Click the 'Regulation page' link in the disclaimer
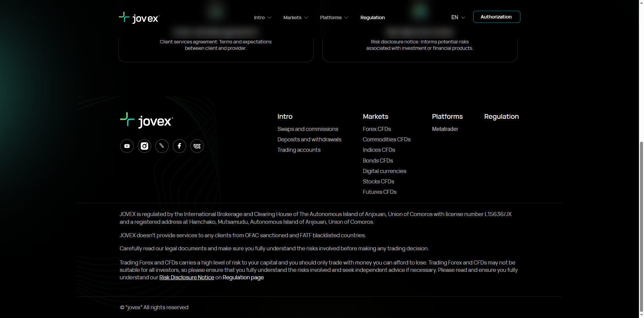The height and width of the screenshot is (318, 644). [243, 277]
